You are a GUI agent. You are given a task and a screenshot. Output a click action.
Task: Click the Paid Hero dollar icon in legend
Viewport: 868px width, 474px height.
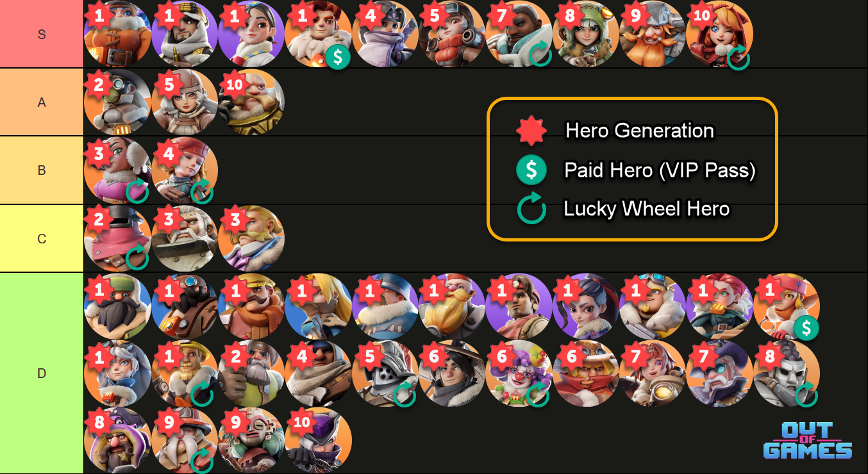531,170
